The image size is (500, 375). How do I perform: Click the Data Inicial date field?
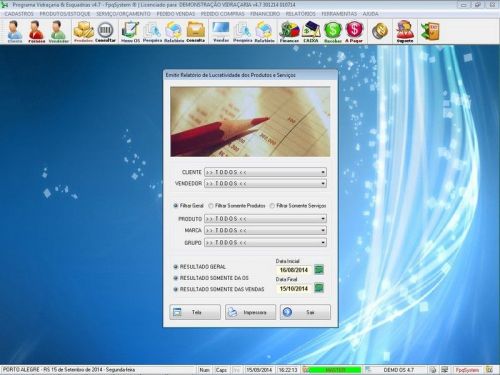(294, 270)
